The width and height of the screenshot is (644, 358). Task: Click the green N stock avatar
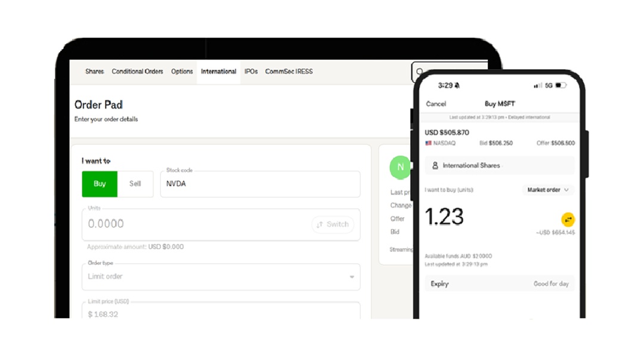click(400, 168)
